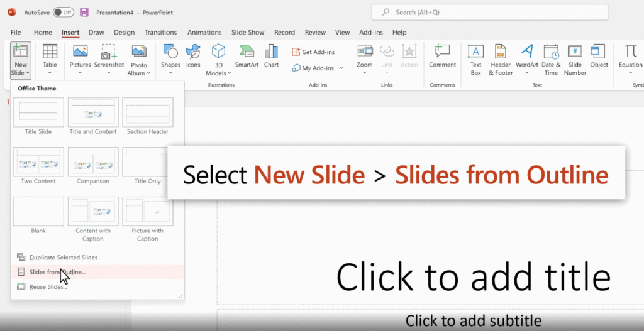Click the Get Add-ins button
Viewport: 644px width, 331px height.
[x=313, y=52]
